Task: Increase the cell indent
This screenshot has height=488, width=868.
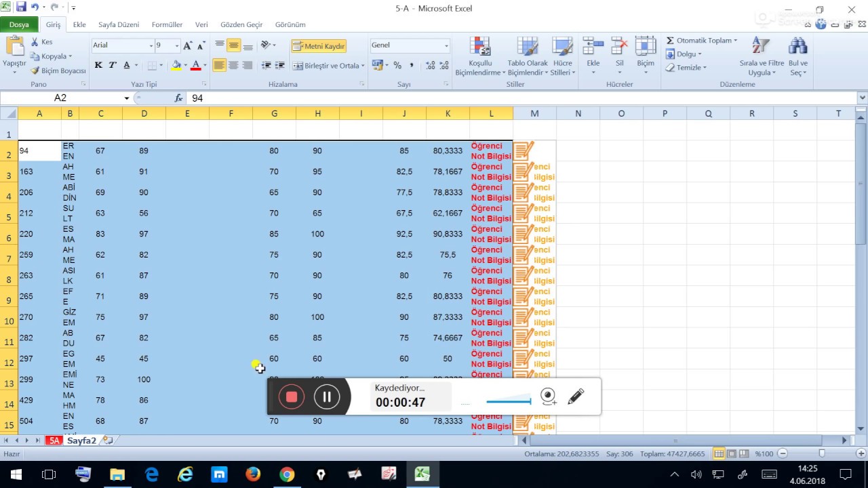Action: (279, 66)
